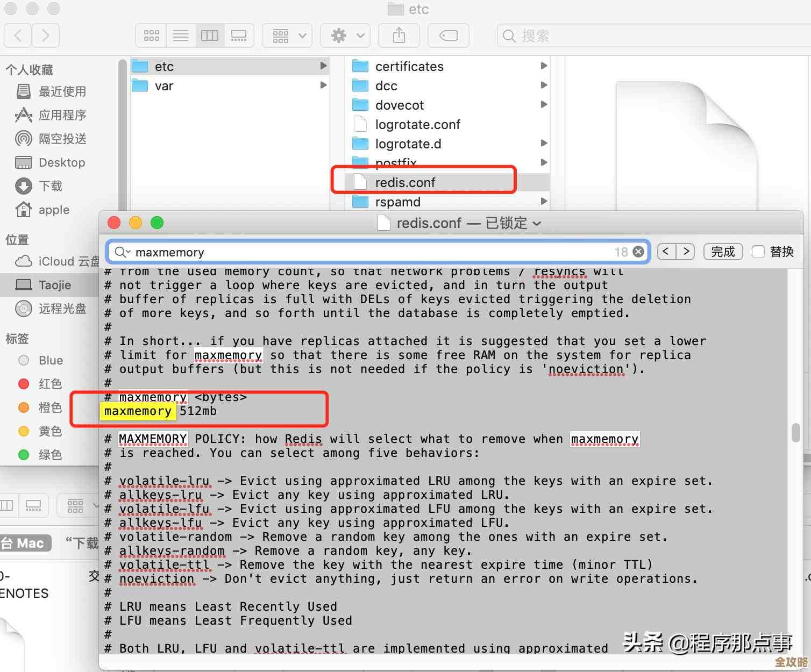
Task: Select logrotate.conf file in etc folder
Action: [x=417, y=125]
